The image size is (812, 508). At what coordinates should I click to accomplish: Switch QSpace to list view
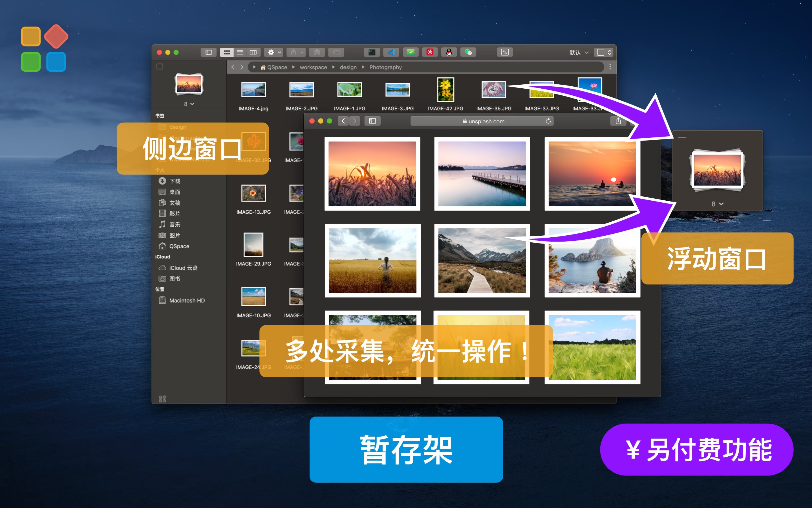[x=240, y=52]
